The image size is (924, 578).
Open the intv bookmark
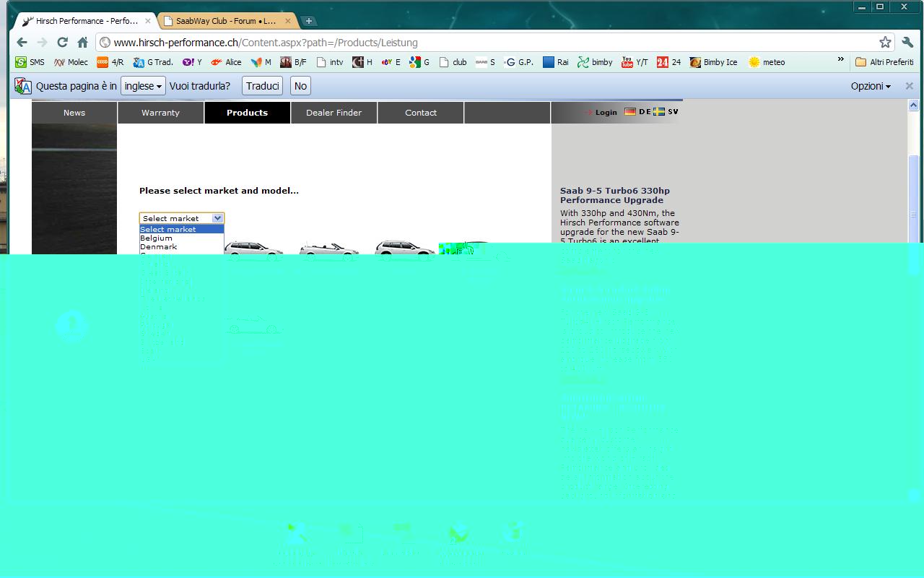click(x=330, y=62)
